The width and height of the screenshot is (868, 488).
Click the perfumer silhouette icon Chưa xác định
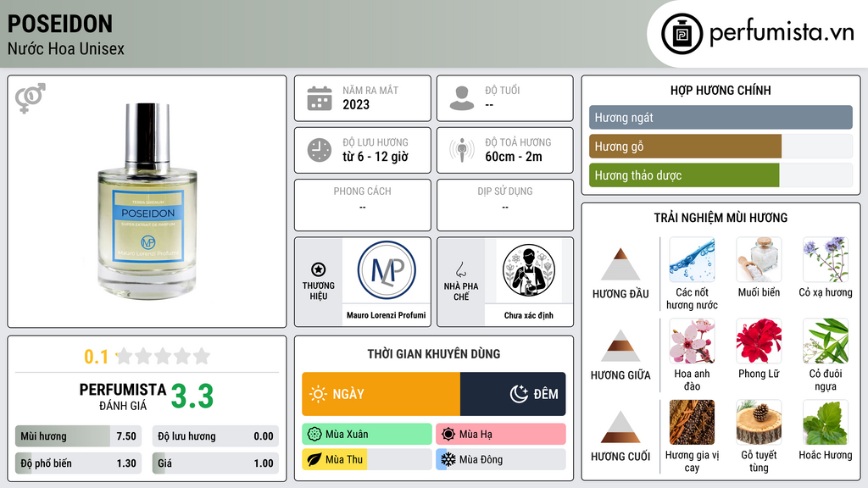pyautogui.click(x=529, y=270)
